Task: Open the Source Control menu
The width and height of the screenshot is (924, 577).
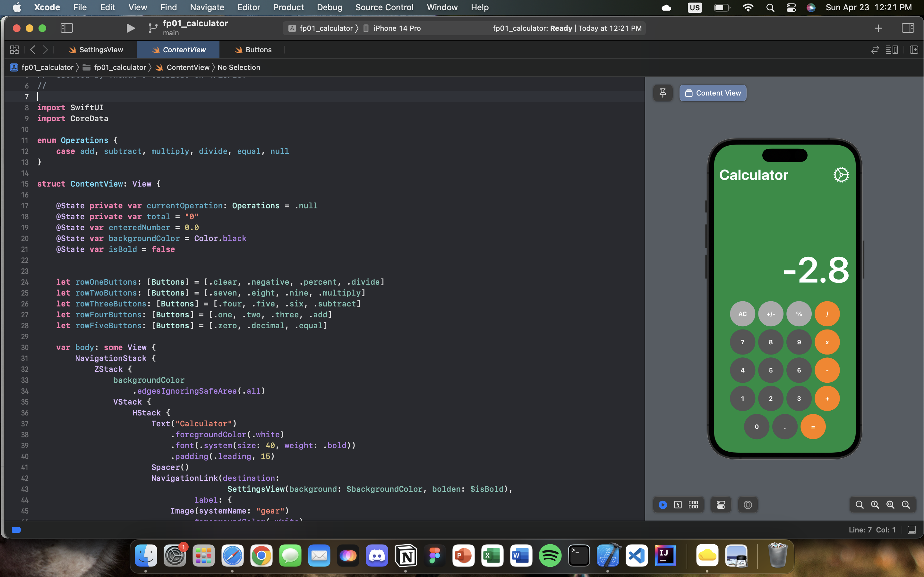Action: [384, 7]
